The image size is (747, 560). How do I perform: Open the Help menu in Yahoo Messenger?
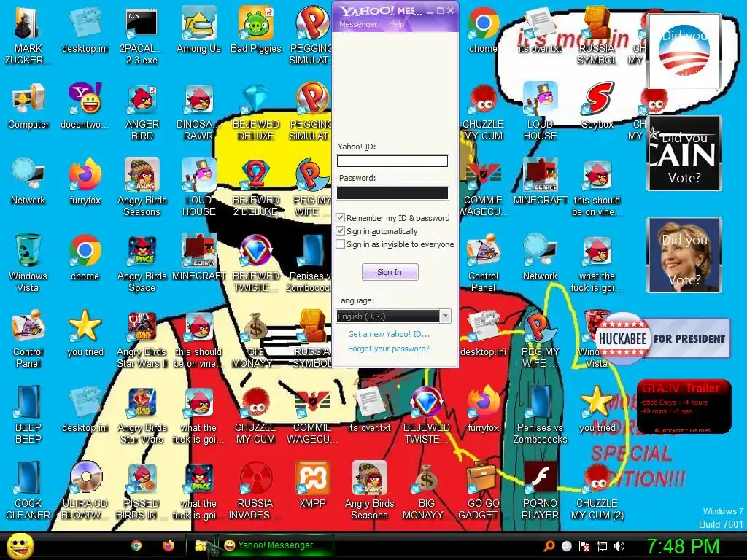pyautogui.click(x=396, y=24)
